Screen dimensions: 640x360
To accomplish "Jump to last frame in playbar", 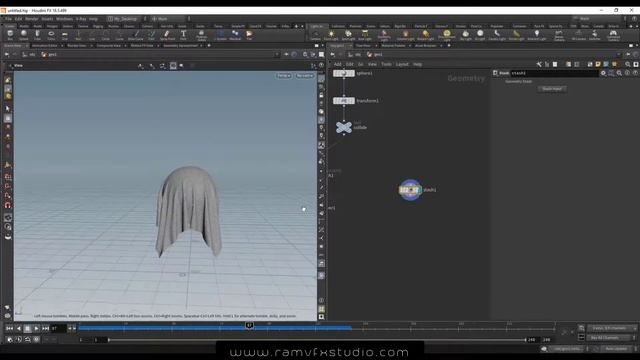I will pyautogui.click(x=45, y=328).
